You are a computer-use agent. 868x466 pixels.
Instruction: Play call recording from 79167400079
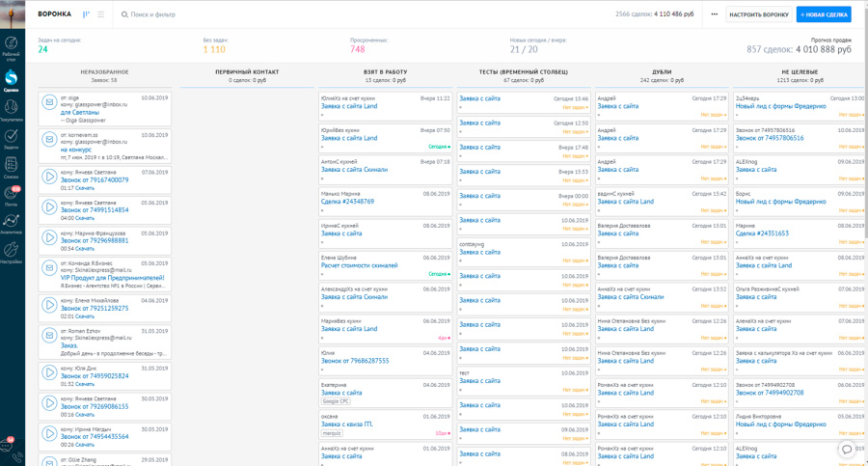coord(49,177)
